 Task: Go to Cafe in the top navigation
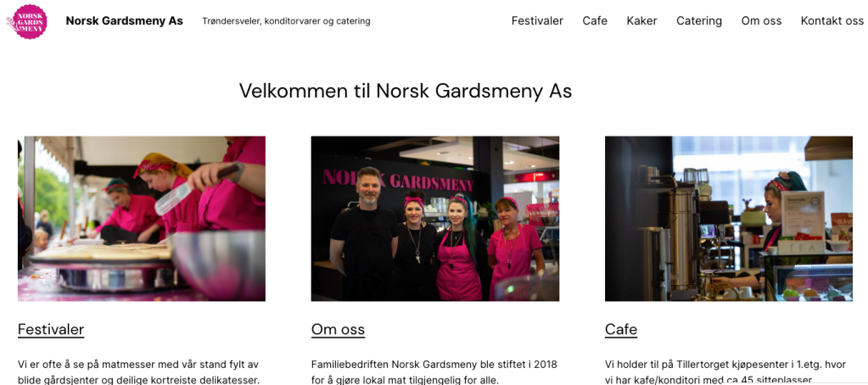pyautogui.click(x=595, y=21)
